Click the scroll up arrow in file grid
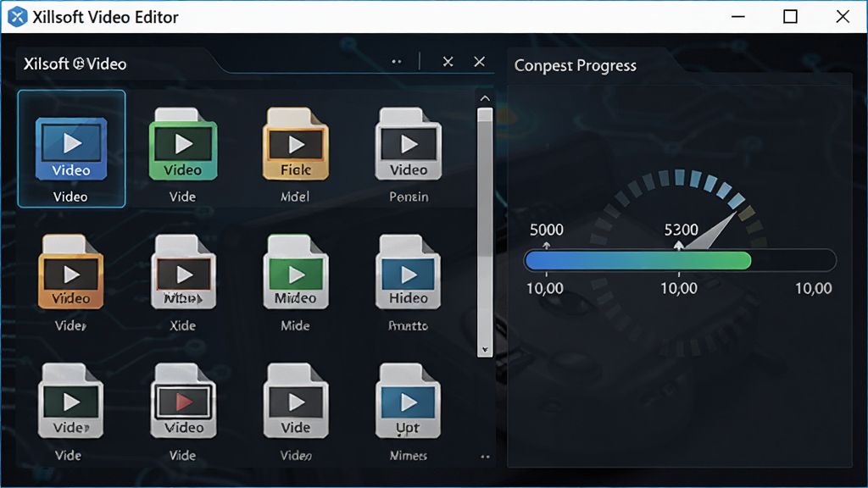The image size is (868, 488). (485, 98)
